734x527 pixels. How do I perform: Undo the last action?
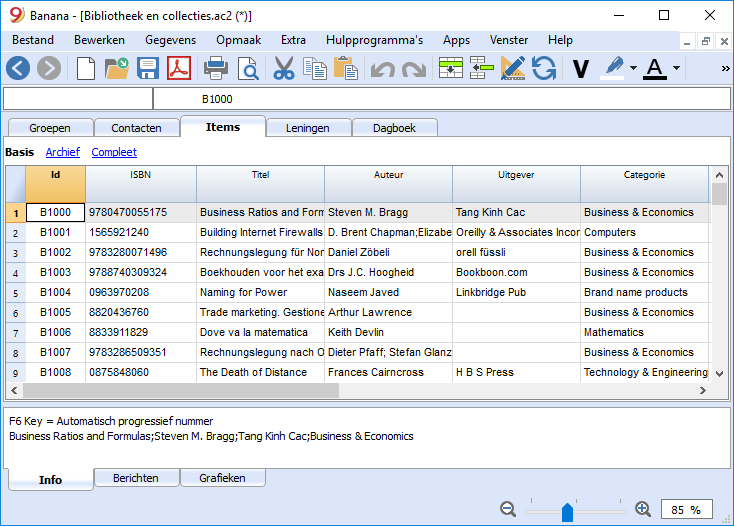tap(382, 70)
